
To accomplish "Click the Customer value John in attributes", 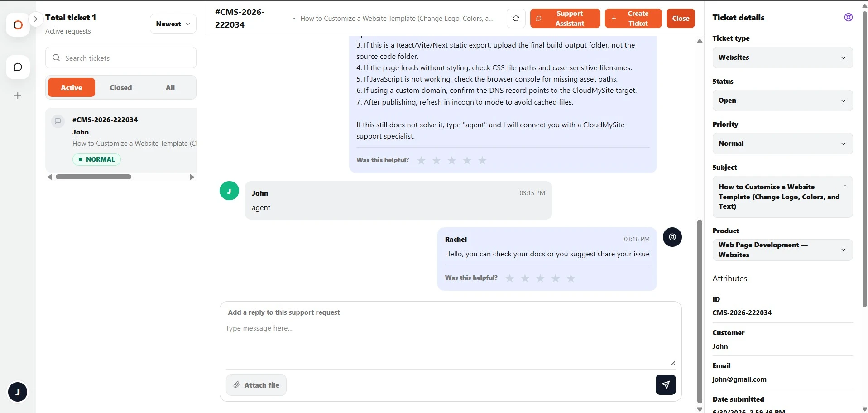I will (x=720, y=346).
